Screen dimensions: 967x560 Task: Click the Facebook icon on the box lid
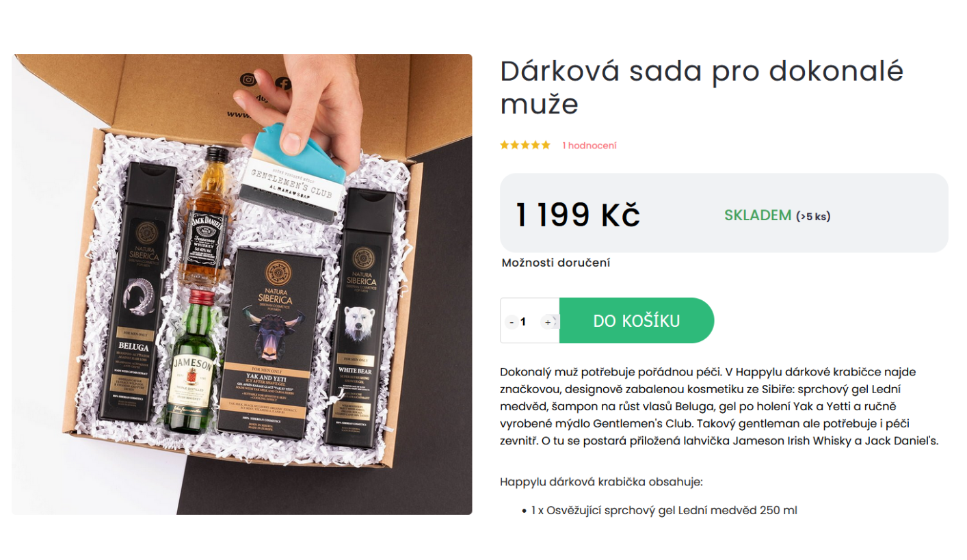(x=282, y=84)
